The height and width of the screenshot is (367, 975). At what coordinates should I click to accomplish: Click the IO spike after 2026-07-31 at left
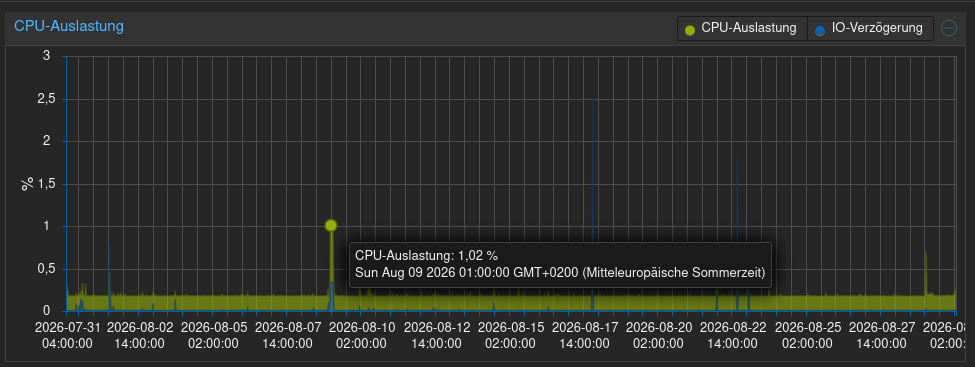click(x=110, y=277)
